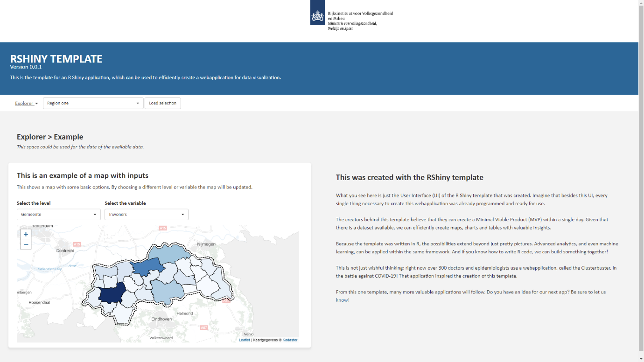The image size is (644, 362).
Task: Open the Inwoners variable dropdown
Action: tap(146, 214)
